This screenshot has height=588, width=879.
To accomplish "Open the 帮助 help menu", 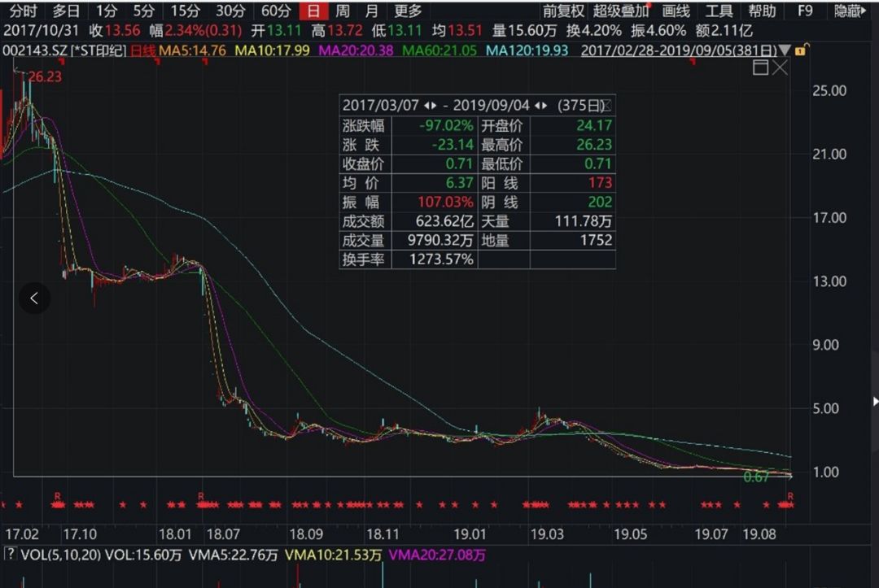I will pos(762,11).
